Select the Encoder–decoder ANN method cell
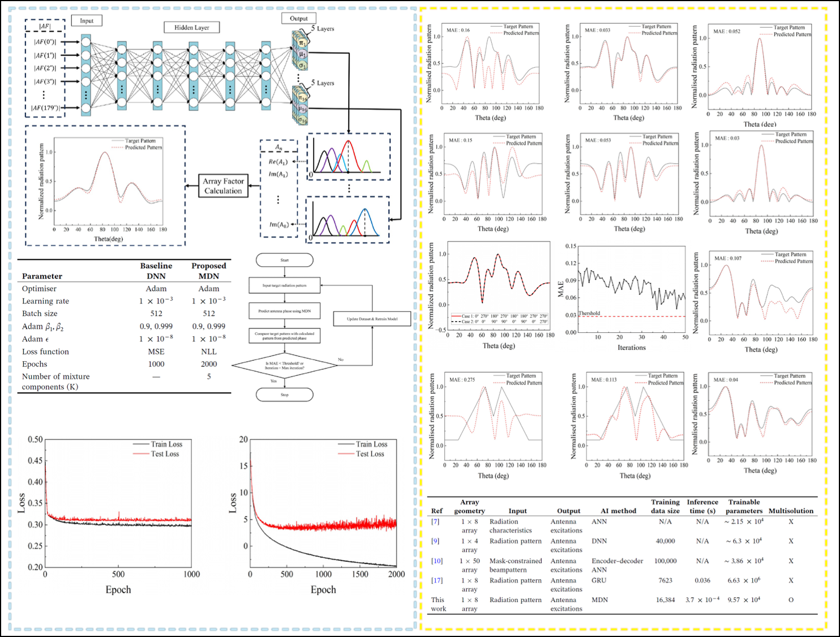 click(x=618, y=565)
